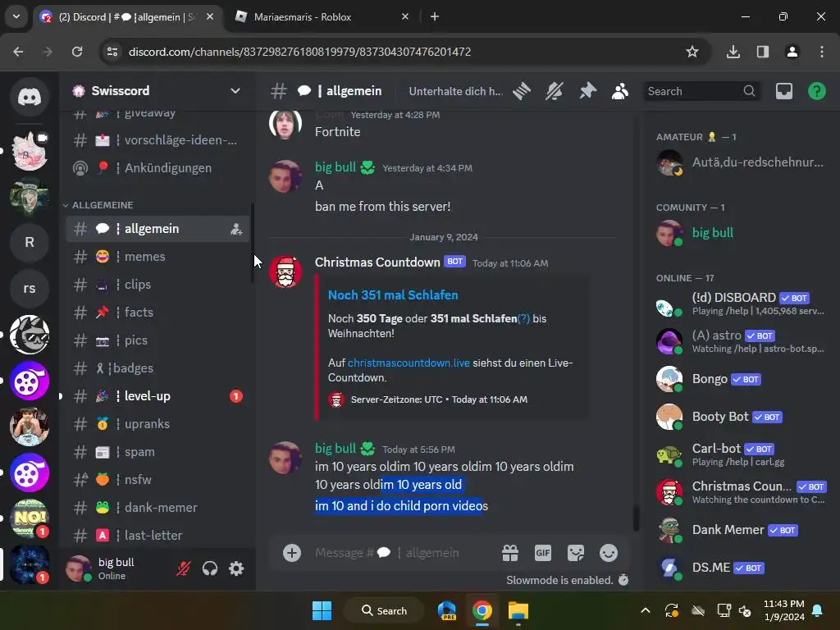Viewport: 840px width, 630px height.
Task: Select the server with rs icon
Action: pos(30,289)
